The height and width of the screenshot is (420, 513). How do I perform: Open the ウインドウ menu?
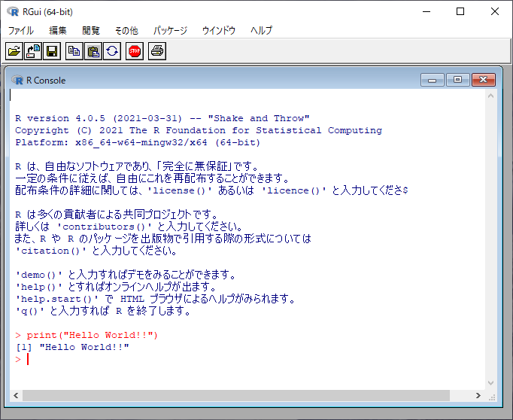click(219, 30)
